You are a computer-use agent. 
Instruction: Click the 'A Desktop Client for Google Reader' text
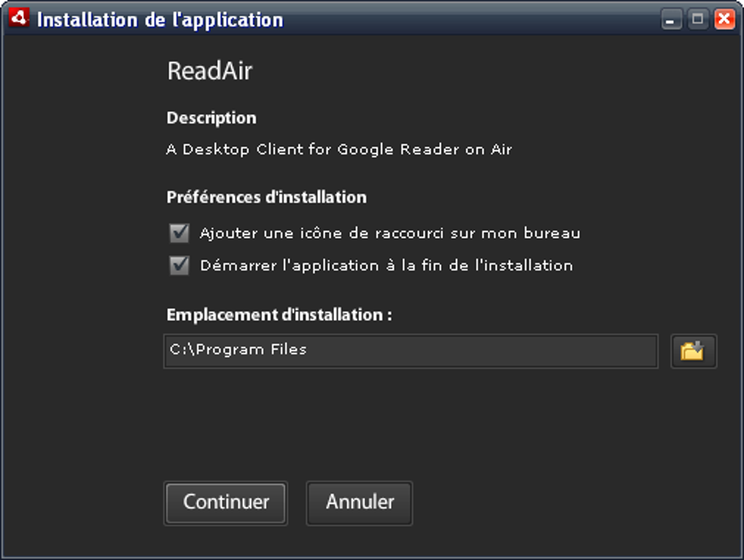[x=339, y=149]
